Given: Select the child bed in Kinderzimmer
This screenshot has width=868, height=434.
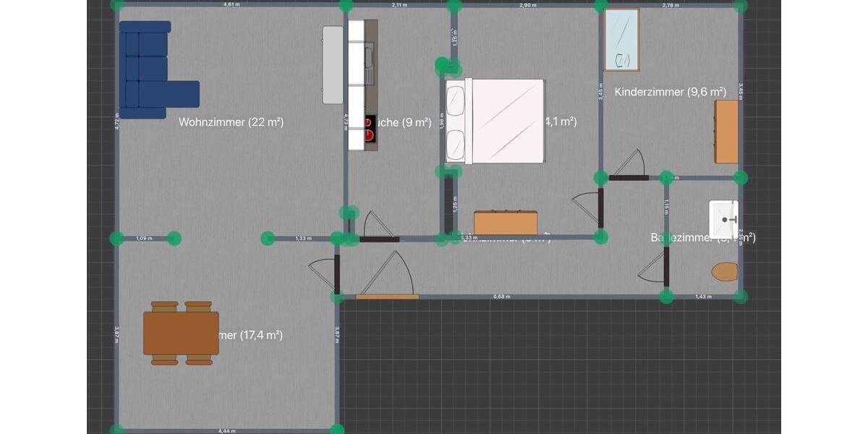Looking at the screenshot, I should pos(622,40).
